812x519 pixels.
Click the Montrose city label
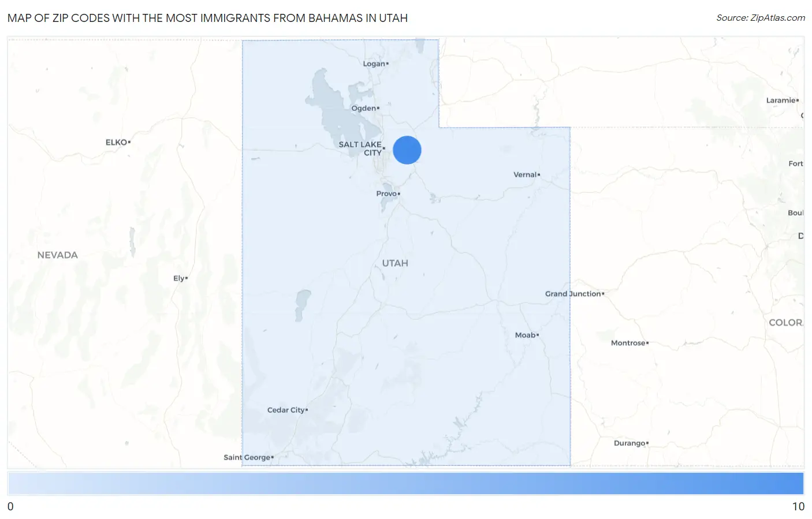pyautogui.click(x=628, y=343)
